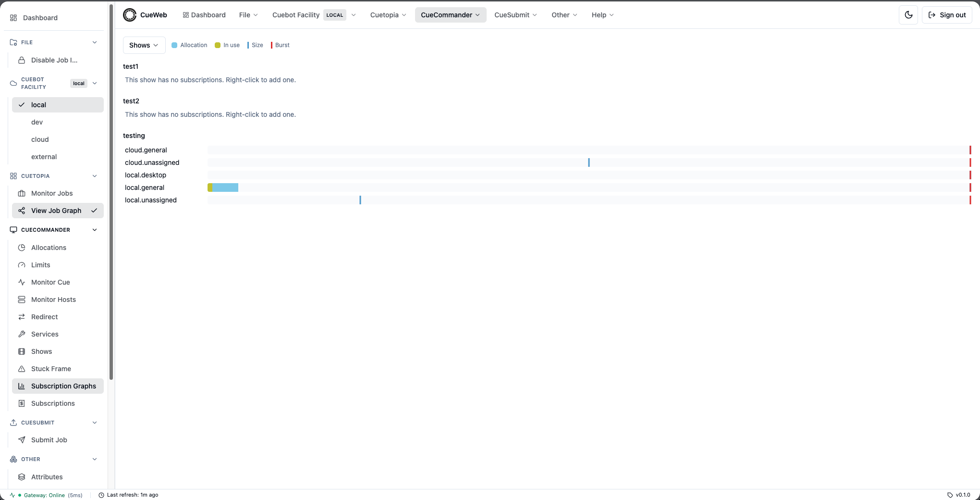Click the local.unassigned size marker
980x500 pixels.
(x=360, y=200)
